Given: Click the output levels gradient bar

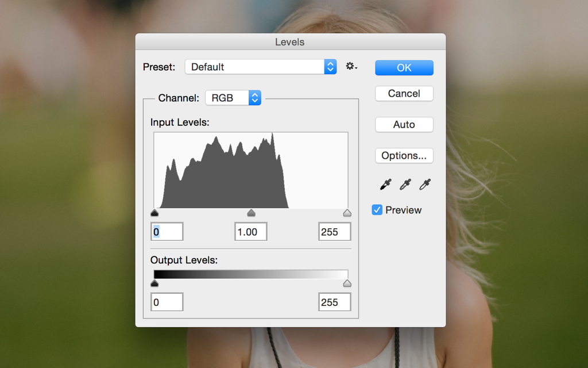Looking at the screenshot, I should click(251, 274).
